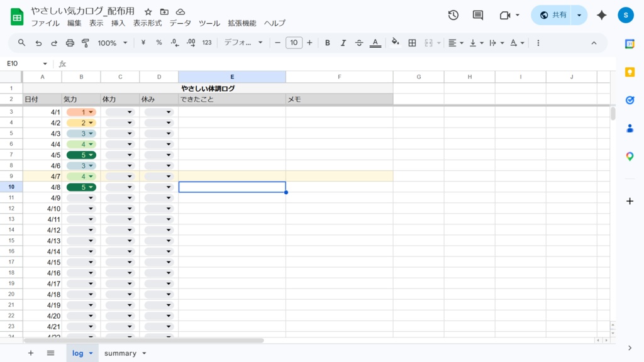Image resolution: width=644 pixels, height=362 pixels.
Task: Open the fill color picker
Action: (395, 42)
